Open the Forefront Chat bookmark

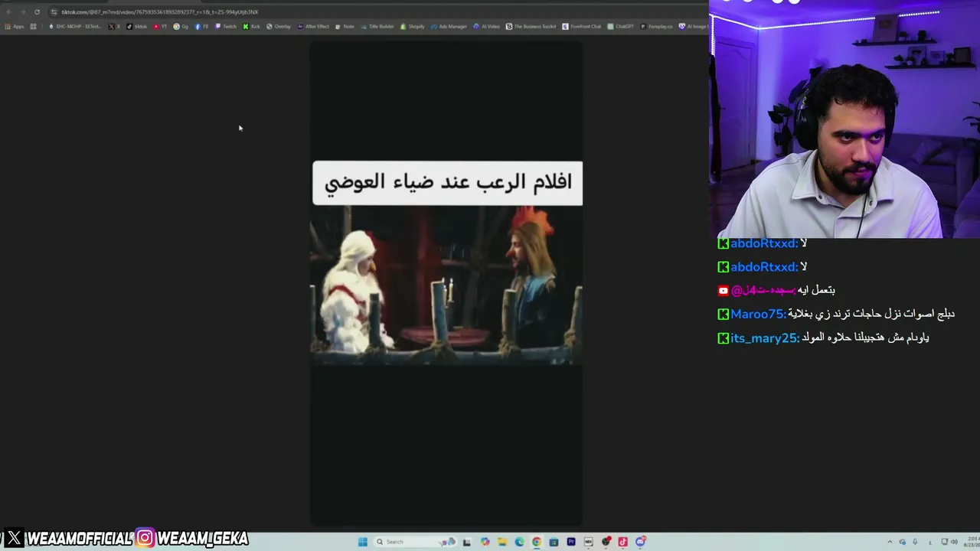[582, 27]
